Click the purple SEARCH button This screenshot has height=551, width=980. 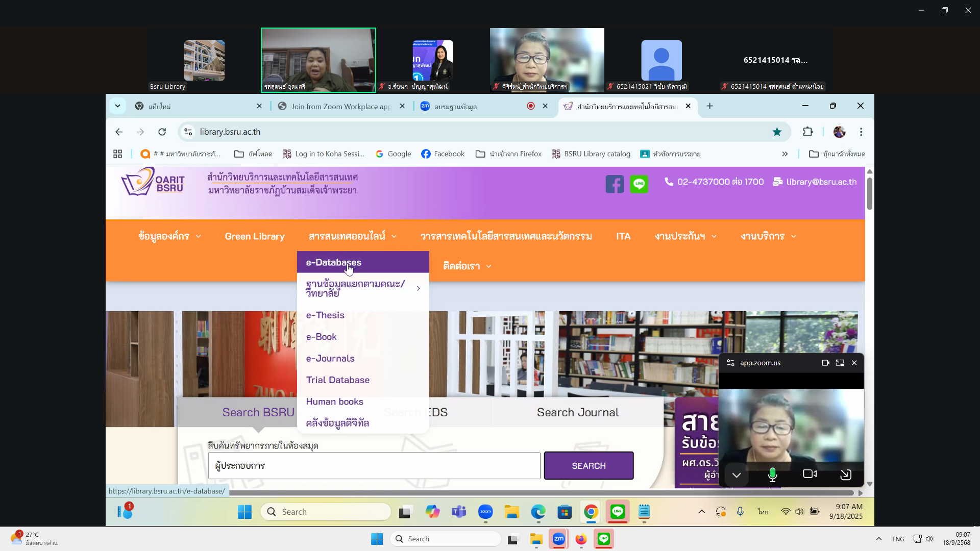pyautogui.click(x=589, y=466)
